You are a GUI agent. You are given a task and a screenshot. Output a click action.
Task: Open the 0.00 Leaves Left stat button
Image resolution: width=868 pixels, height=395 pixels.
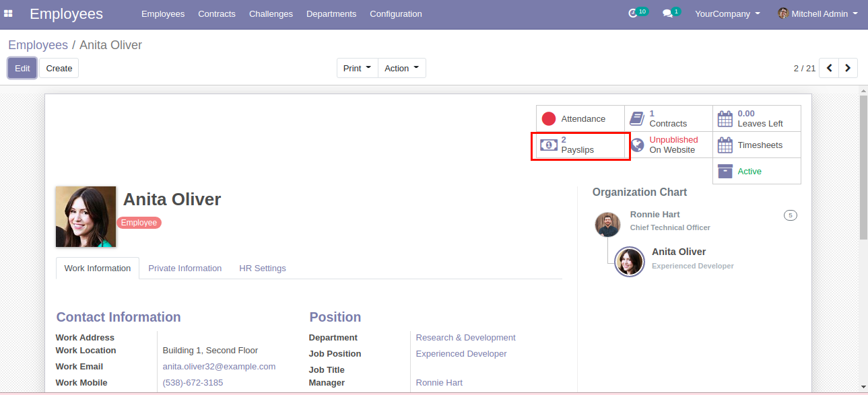(x=757, y=119)
